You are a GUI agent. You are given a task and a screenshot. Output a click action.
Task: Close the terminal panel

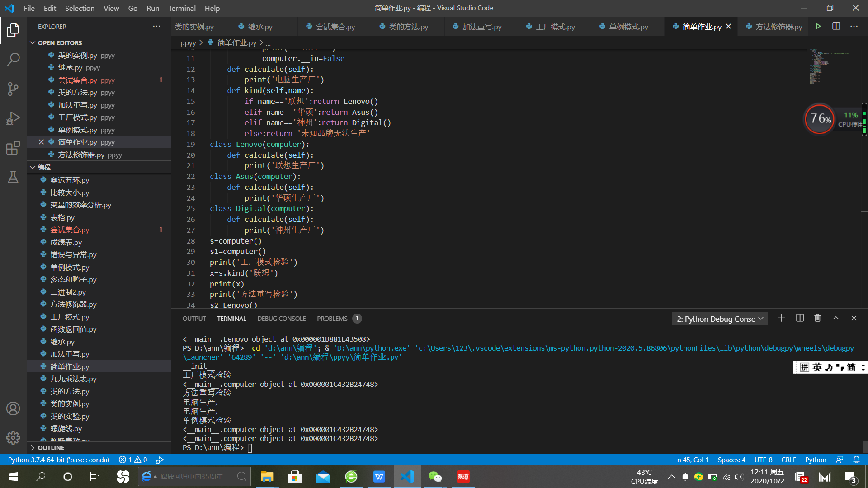pyautogui.click(x=854, y=319)
